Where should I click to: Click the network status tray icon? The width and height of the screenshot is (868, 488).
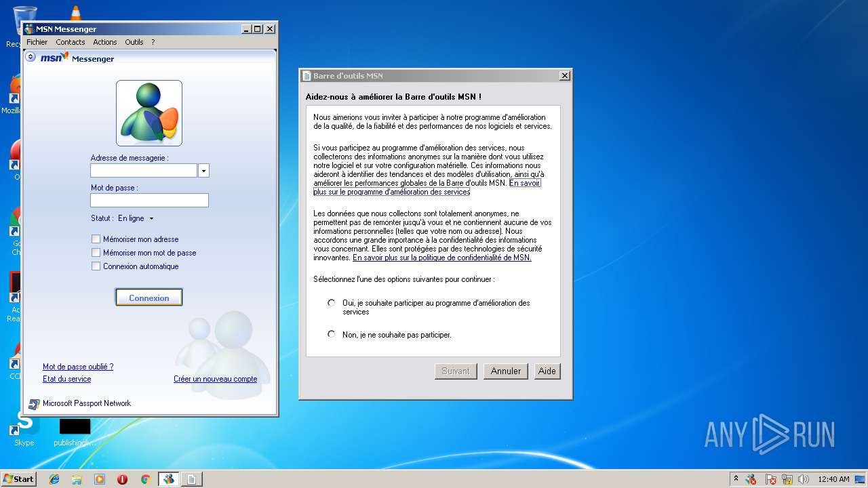pyautogui.click(x=787, y=479)
